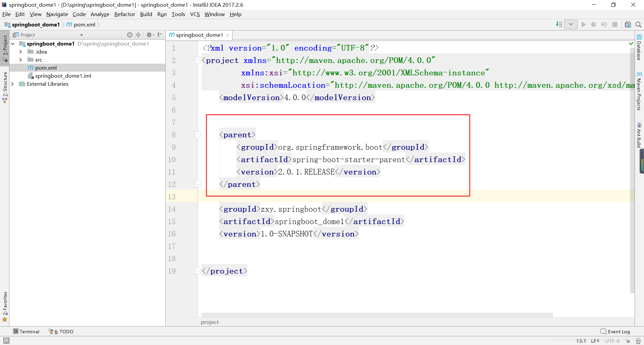Image resolution: width=644 pixels, height=345 pixels.
Task: Close the springboot_dome1 editor tab
Action: pos(228,35)
